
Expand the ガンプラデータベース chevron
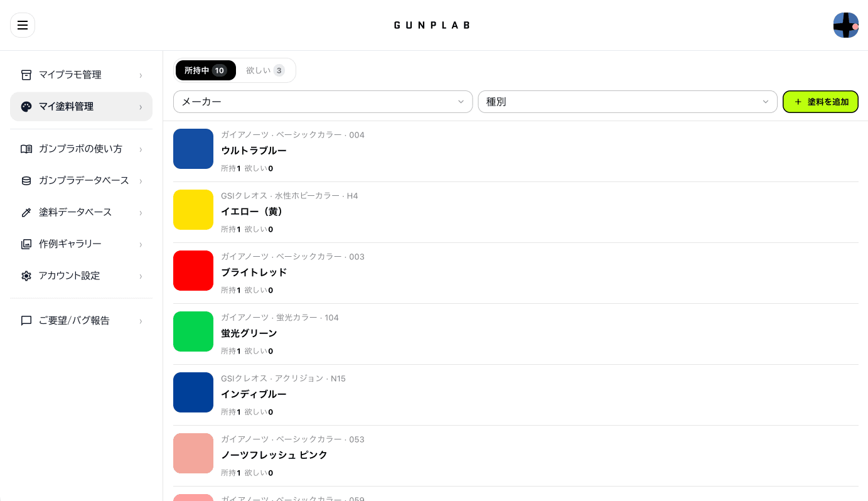(141, 181)
